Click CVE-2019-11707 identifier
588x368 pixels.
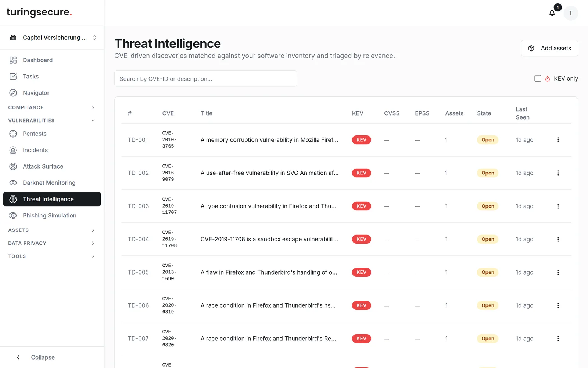click(169, 206)
